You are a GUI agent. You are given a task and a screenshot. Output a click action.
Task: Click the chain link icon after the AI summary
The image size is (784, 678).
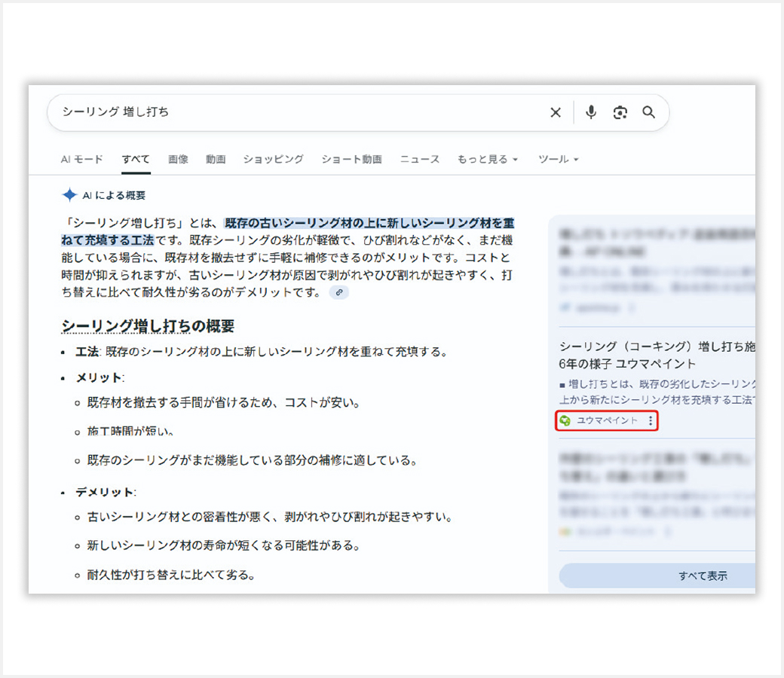(338, 292)
